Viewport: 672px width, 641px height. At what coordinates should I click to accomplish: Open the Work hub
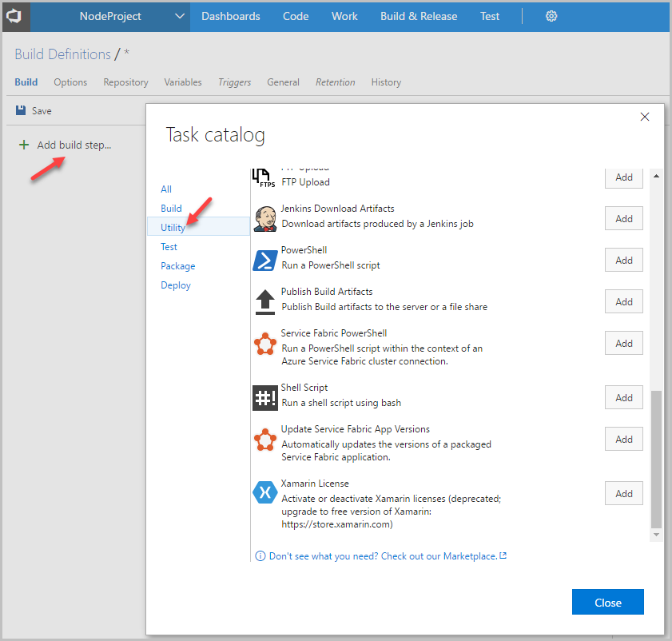[344, 16]
